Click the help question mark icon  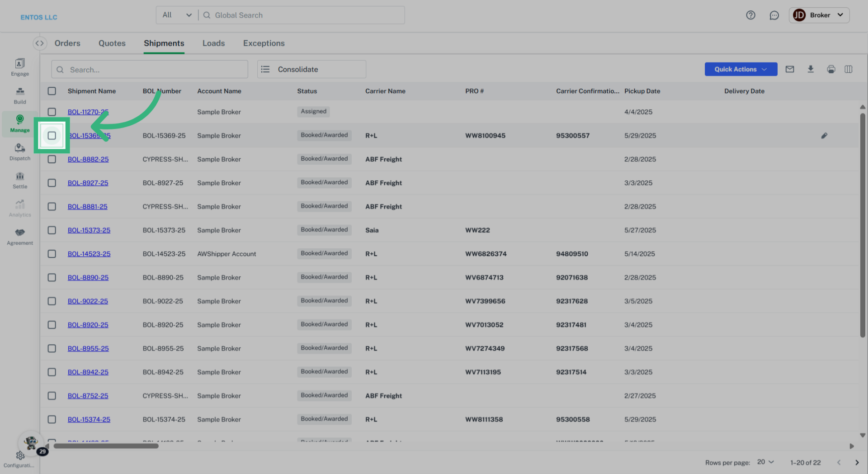(750, 15)
